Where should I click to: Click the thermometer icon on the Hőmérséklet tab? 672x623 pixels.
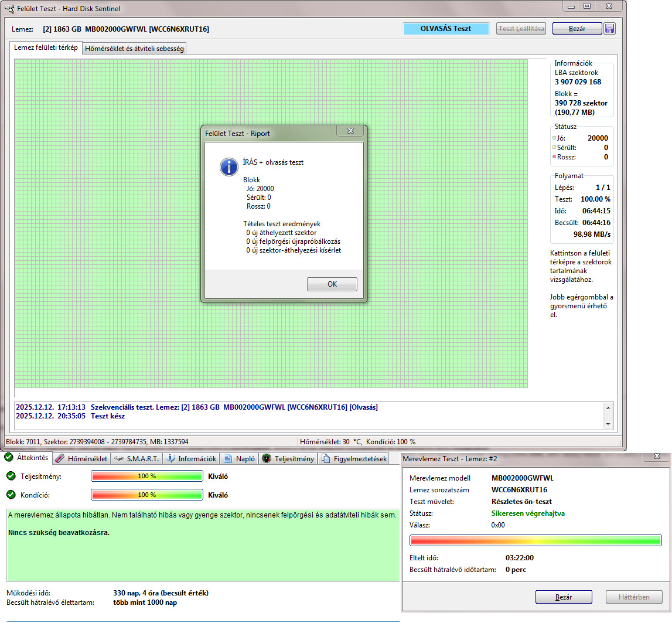click(60, 458)
